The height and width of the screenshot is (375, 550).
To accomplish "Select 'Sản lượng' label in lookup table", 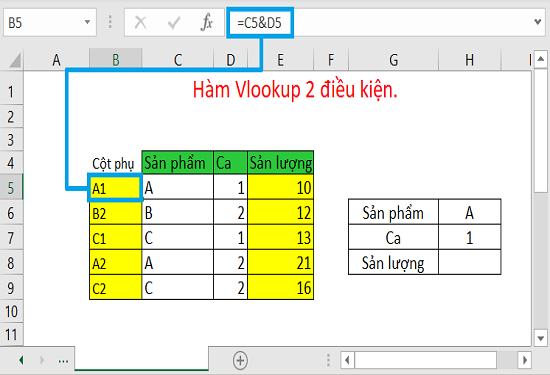I will click(393, 262).
